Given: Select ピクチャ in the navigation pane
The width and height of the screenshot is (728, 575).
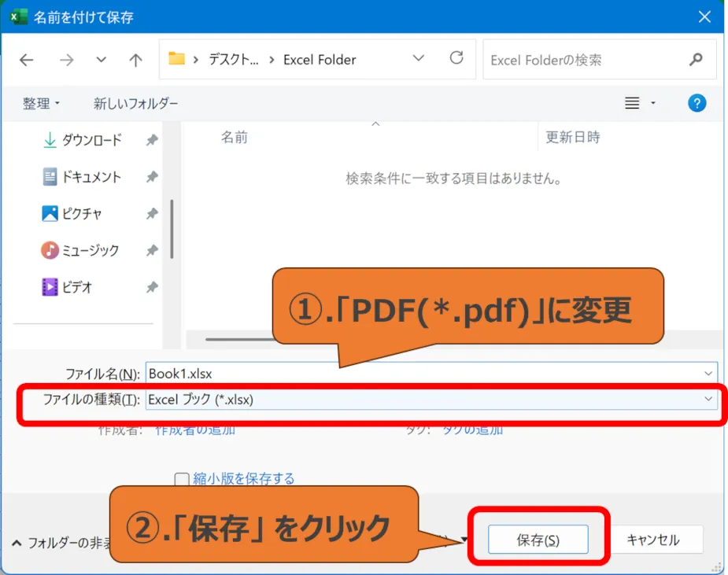Looking at the screenshot, I should 82,213.
